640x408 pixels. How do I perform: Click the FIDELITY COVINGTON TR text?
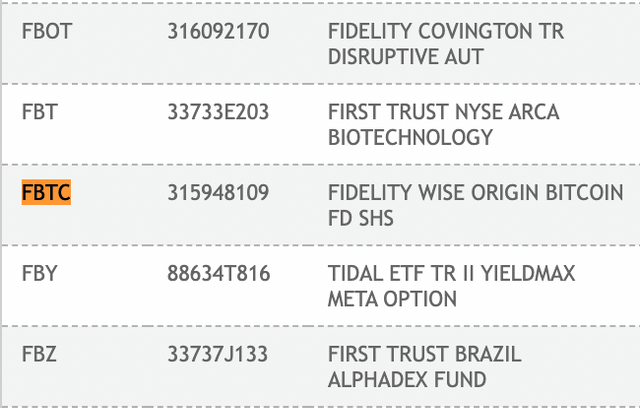[x=446, y=31]
